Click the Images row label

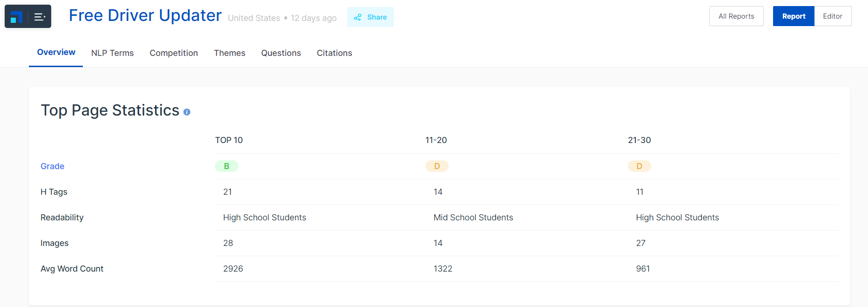tap(54, 243)
